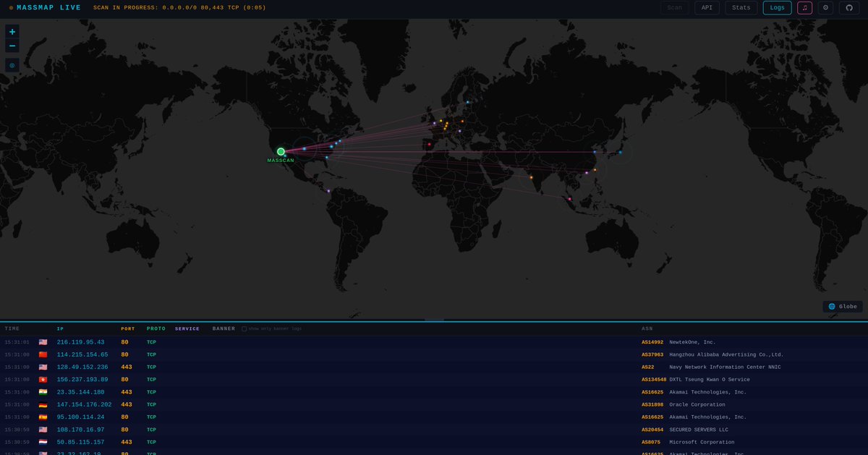Screen dimensions: 868x455
Task: Click timestamp 15:31:01 in first log row
Action: 17,342
